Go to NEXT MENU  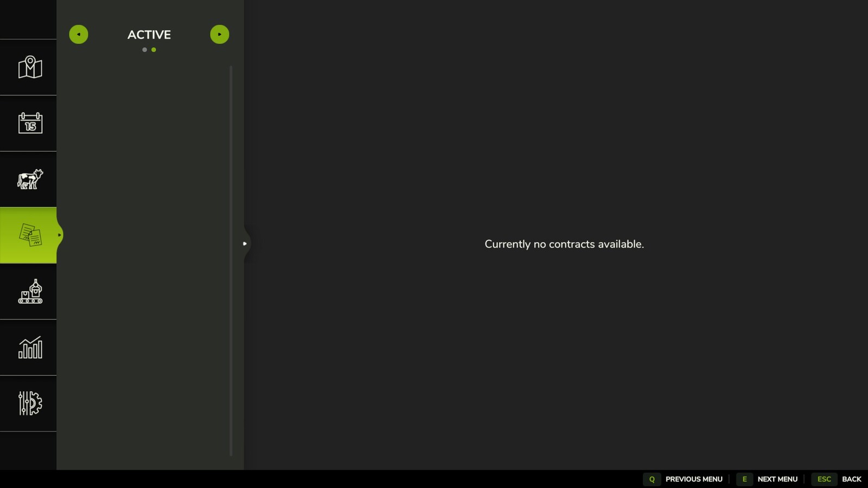coord(777,479)
